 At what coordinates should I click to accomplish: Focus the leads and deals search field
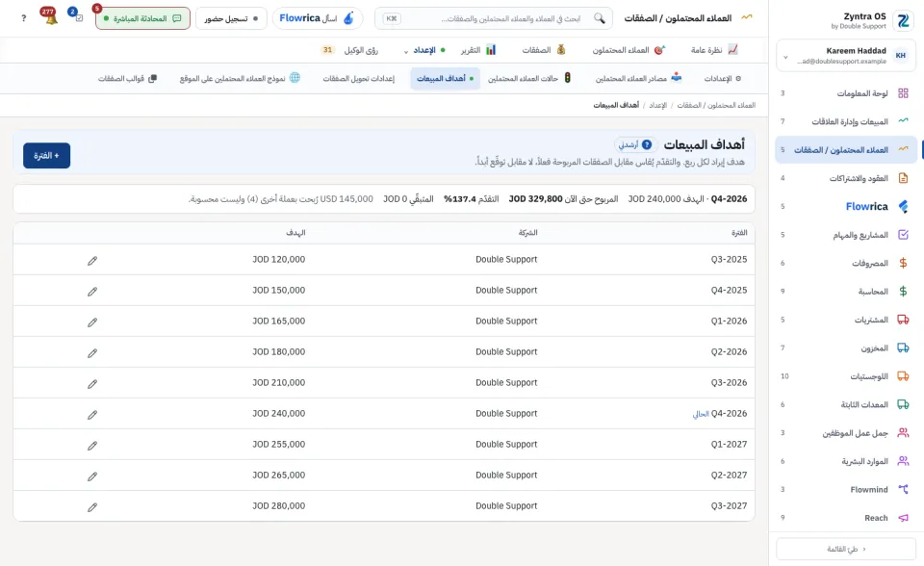(494, 18)
